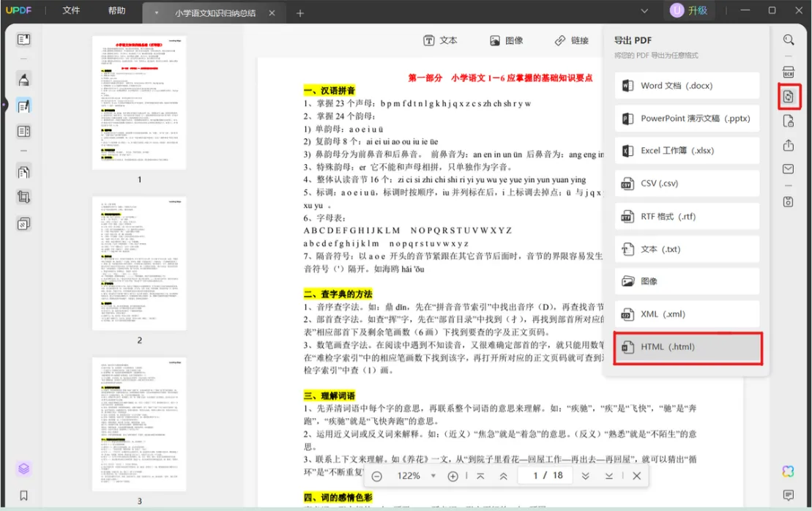812x511 pixels.
Task: Go to the previous page
Action: (x=503, y=477)
